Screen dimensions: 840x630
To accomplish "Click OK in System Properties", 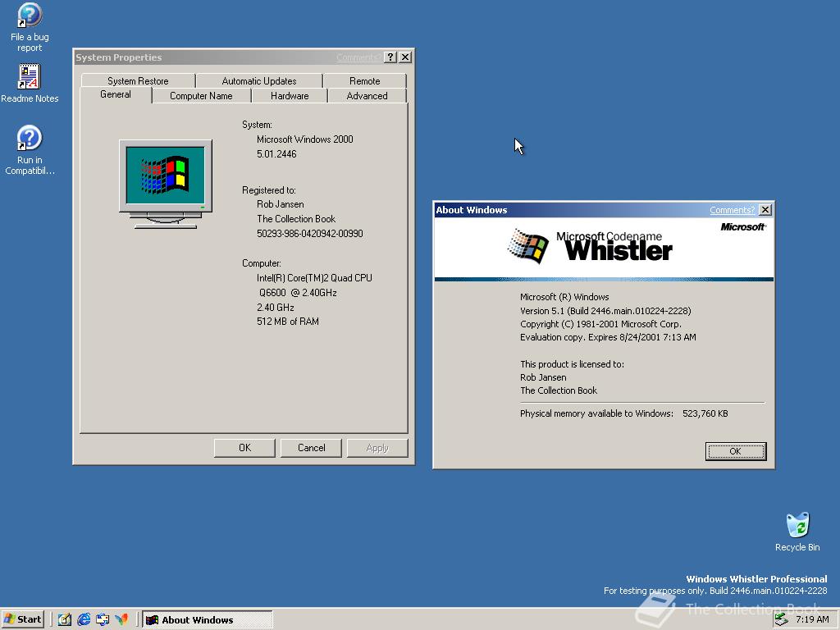I will (x=244, y=448).
